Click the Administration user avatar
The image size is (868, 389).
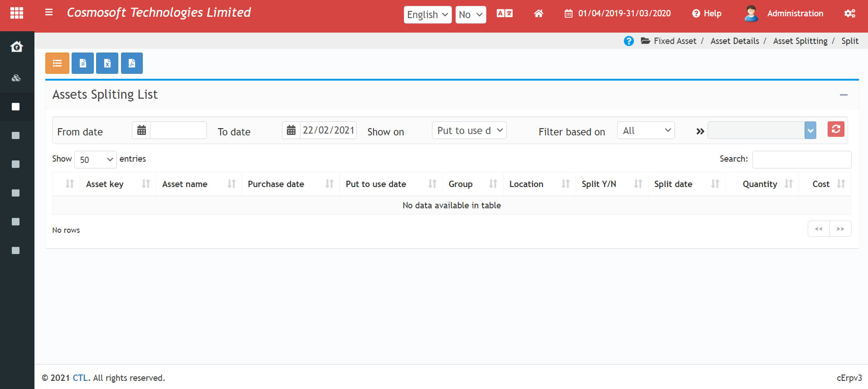(x=751, y=13)
